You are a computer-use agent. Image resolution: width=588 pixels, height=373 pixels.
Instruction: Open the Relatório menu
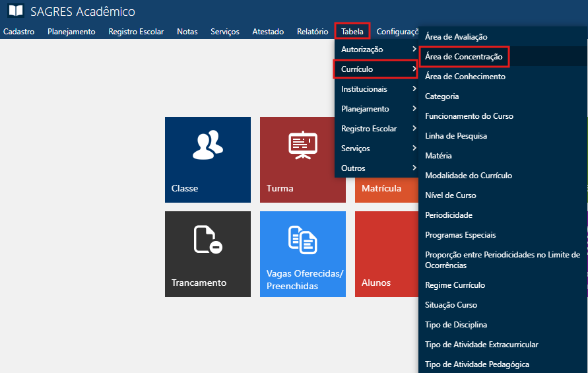pos(312,31)
